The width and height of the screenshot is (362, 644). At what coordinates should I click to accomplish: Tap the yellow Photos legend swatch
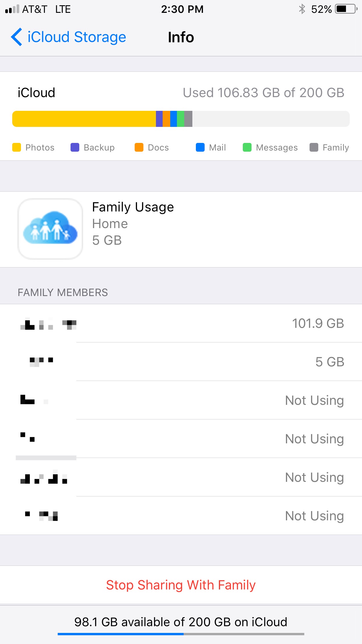pyautogui.click(x=17, y=147)
